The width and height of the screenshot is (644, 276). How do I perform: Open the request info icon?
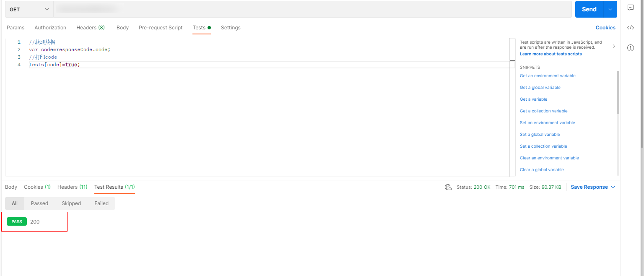coord(630,48)
